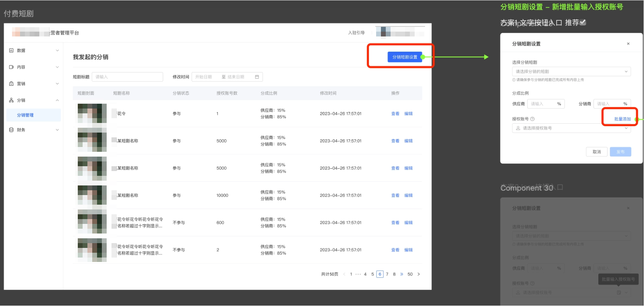The height and width of the screenshot is (306, 644).
Task: Click 取消 button in dialog
Action: [597, 152]
